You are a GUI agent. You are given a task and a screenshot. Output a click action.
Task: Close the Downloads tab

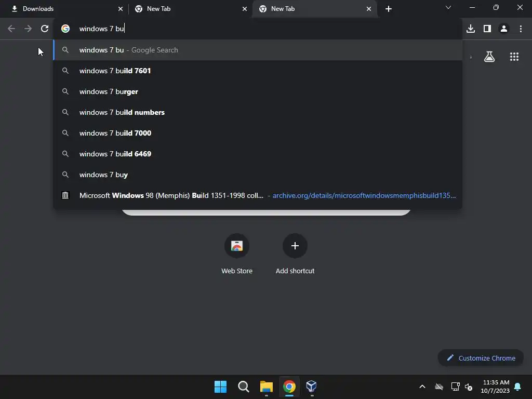click(121, 9)
